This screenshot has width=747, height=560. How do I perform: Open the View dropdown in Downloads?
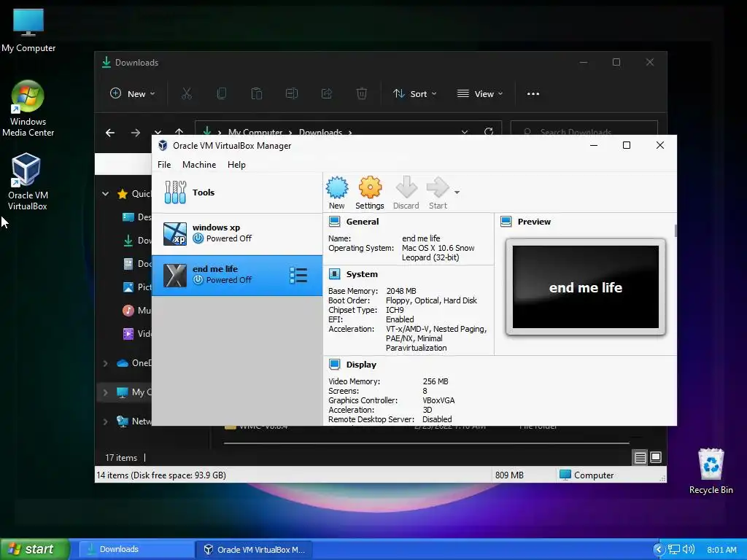pos(480,94)
